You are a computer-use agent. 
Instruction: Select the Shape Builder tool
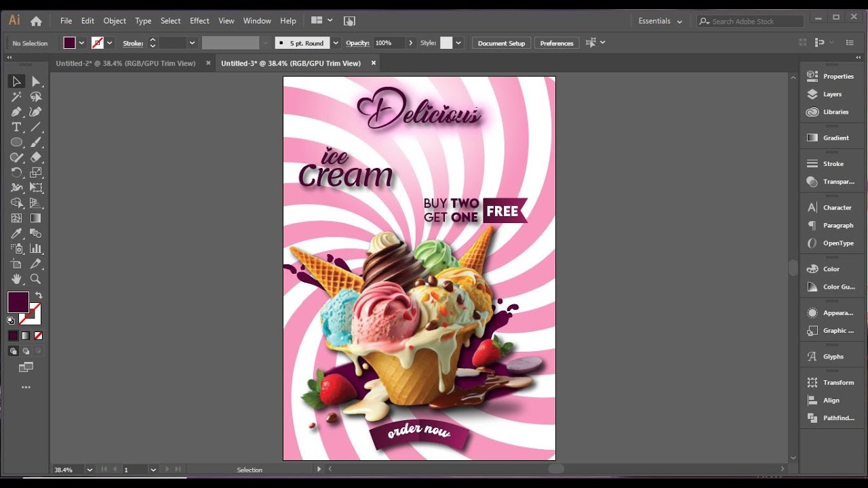point(16,203)
